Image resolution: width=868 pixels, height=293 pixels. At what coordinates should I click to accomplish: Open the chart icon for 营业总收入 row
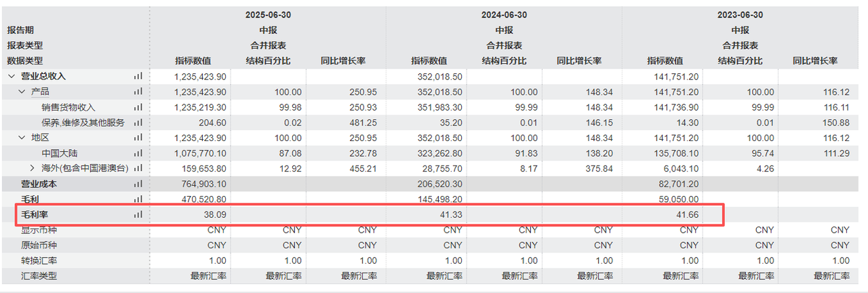pyautogui.click(x=138, y=77)
